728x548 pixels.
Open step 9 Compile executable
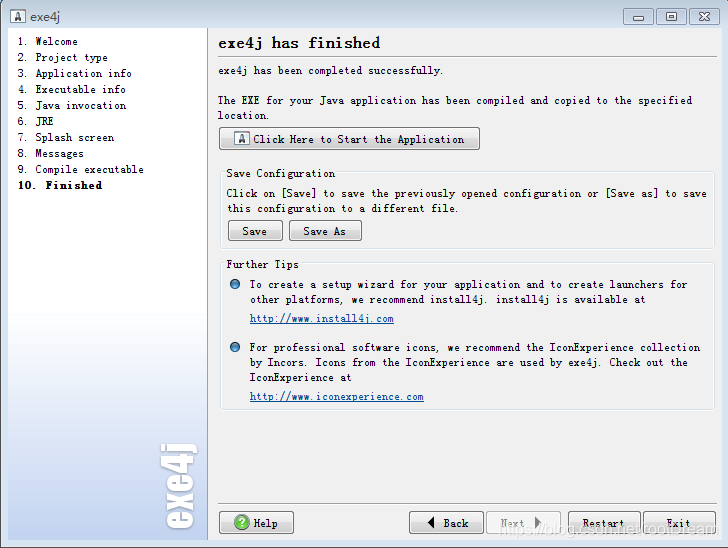pos(80,170)
